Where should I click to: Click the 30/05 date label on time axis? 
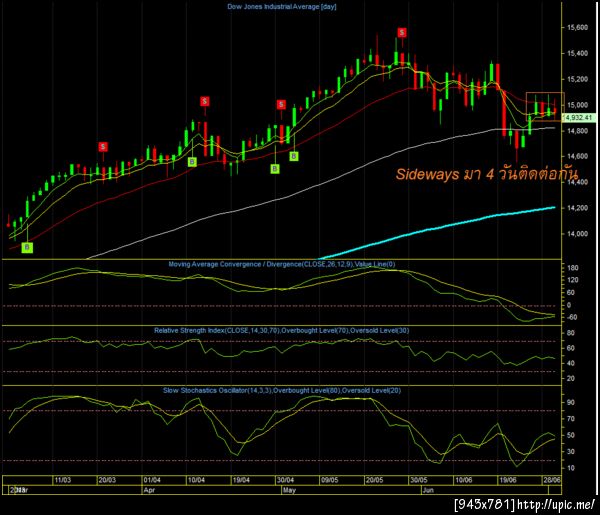point(419,480)
